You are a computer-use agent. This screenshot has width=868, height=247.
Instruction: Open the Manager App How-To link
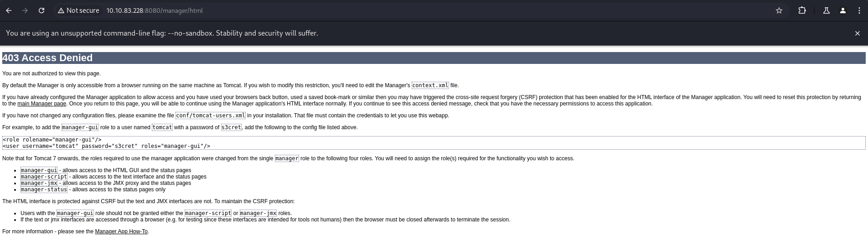[x=121, y=231]
